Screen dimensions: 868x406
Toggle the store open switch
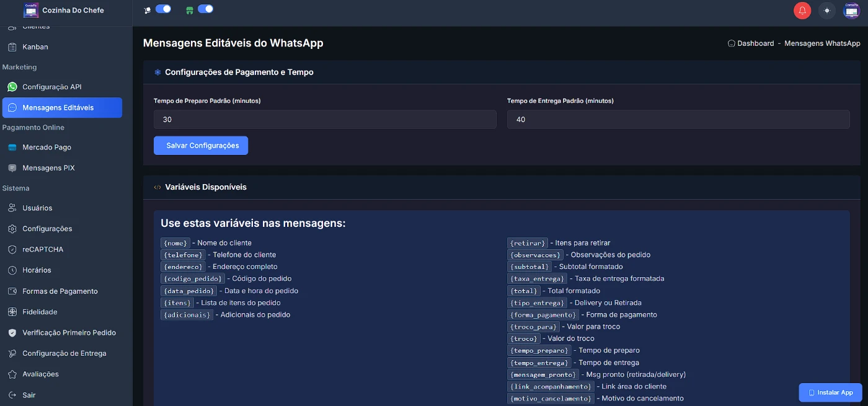point(205,9)
